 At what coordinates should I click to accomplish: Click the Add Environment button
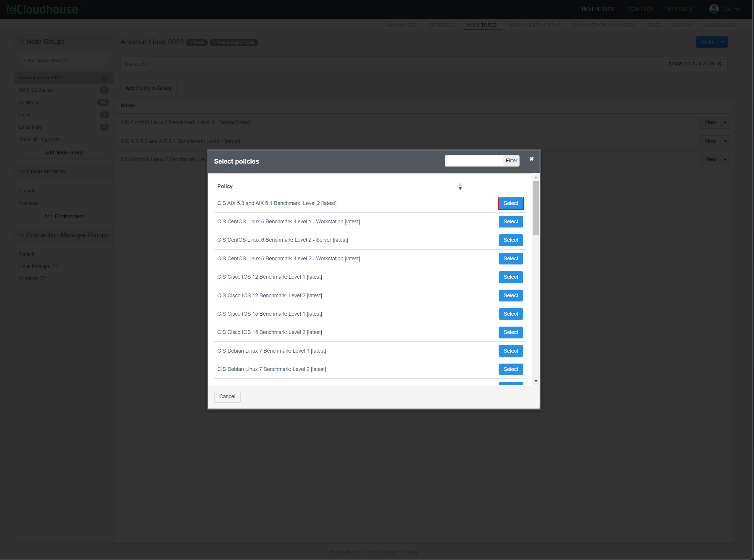coord(64,217)
